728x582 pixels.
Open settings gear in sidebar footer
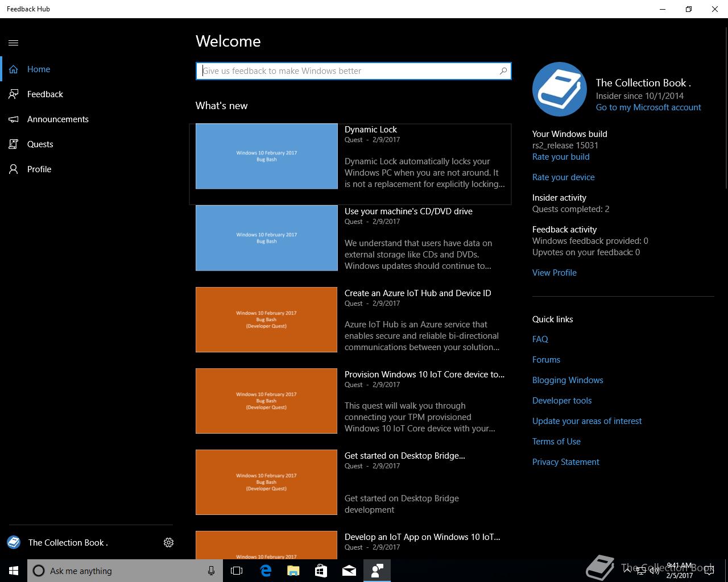pyautogui.click(x=168, y=543)
